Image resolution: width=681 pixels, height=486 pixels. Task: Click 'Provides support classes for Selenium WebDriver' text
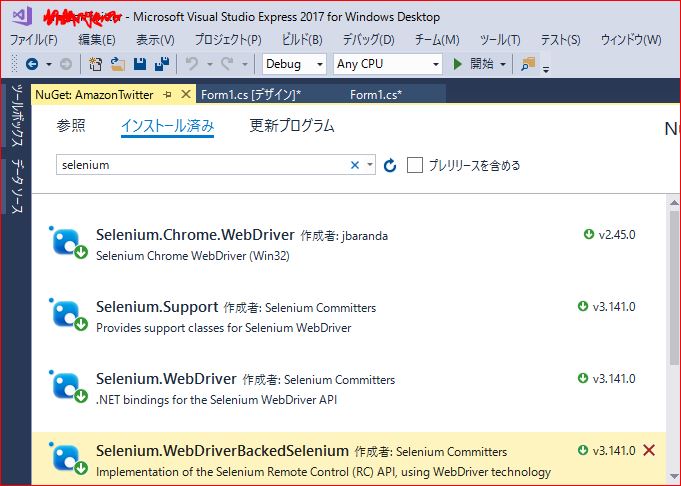click(223, 328)
